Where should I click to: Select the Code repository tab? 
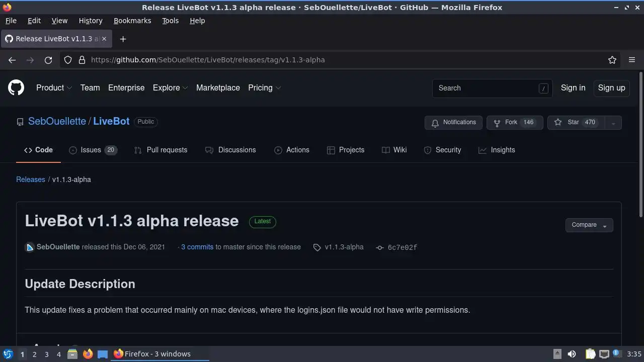pyautogui.click(x=38, y=150)
